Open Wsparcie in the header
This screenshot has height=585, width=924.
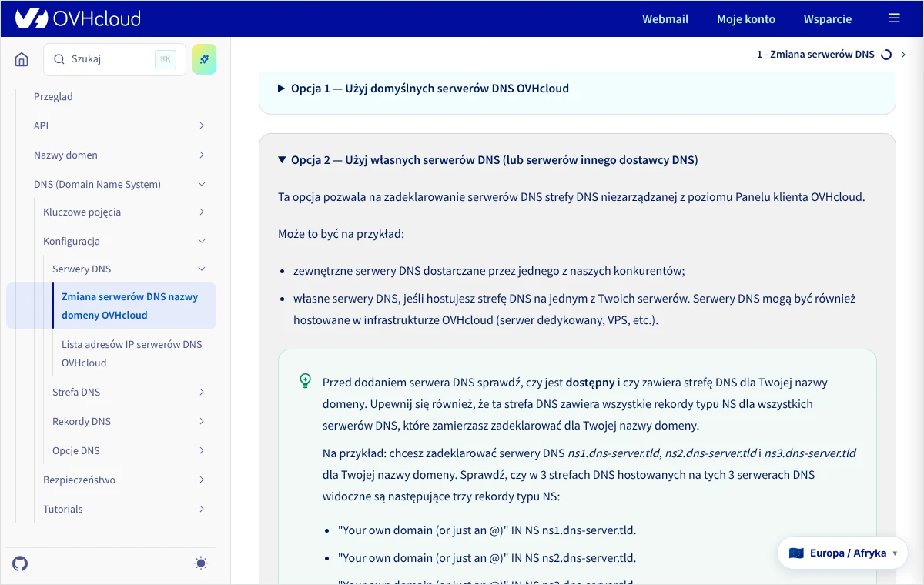tap(828, 18)
